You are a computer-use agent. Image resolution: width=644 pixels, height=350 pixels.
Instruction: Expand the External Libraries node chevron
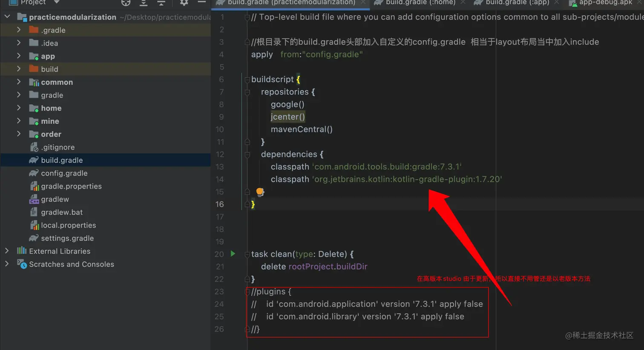[x=7, y=251]
